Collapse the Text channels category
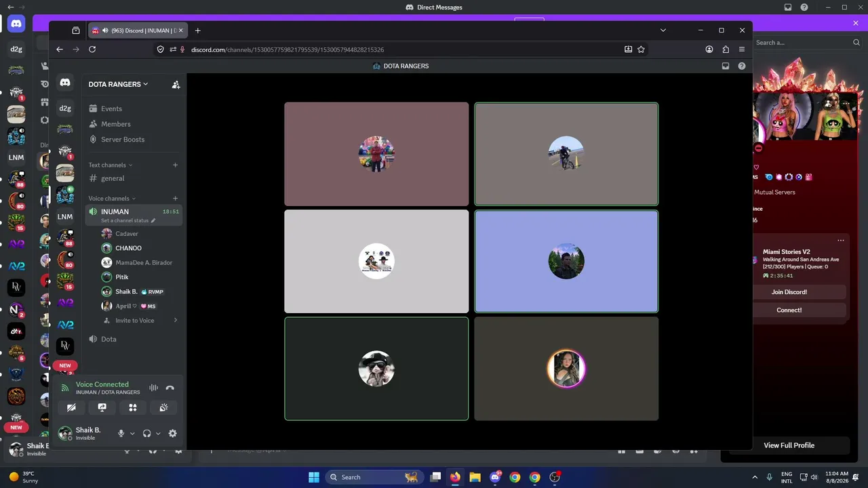Viewport: 868px width, 488px height. (111, 165)
